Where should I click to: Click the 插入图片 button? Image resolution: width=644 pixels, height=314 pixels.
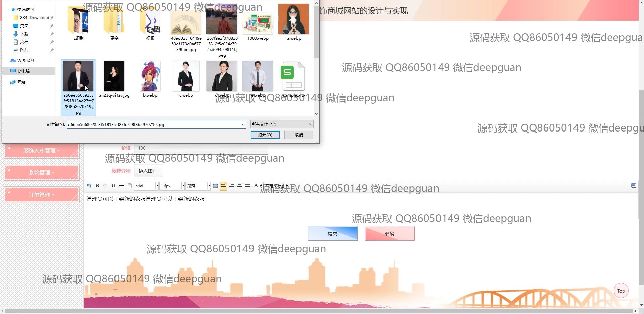coord(148,171)
